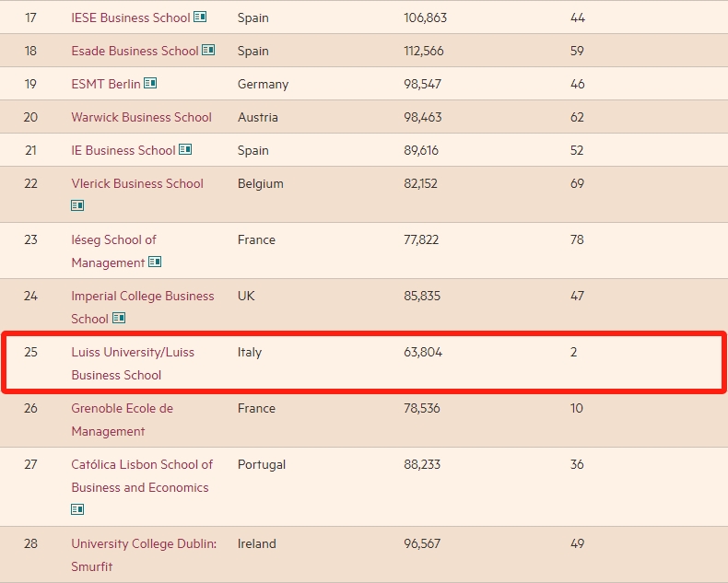
Task: Open the profile icon beside Esade Business School
Action: coord(208,50)
